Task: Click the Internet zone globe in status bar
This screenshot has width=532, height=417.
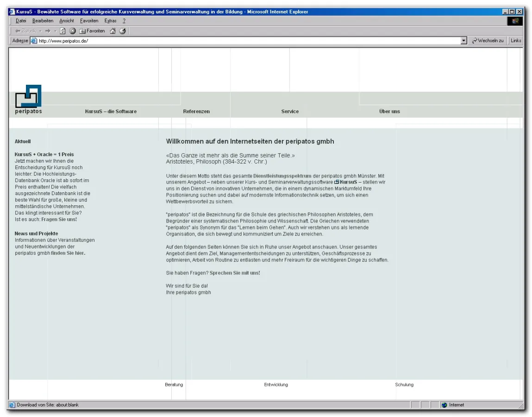Action: click(445, 404)
